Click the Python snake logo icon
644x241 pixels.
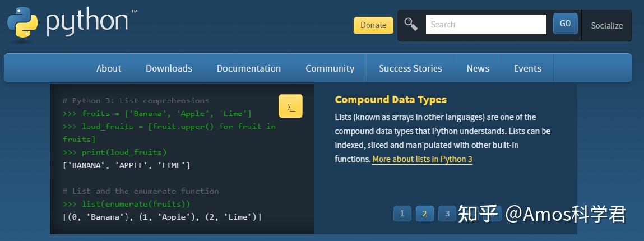coord(22,24)
